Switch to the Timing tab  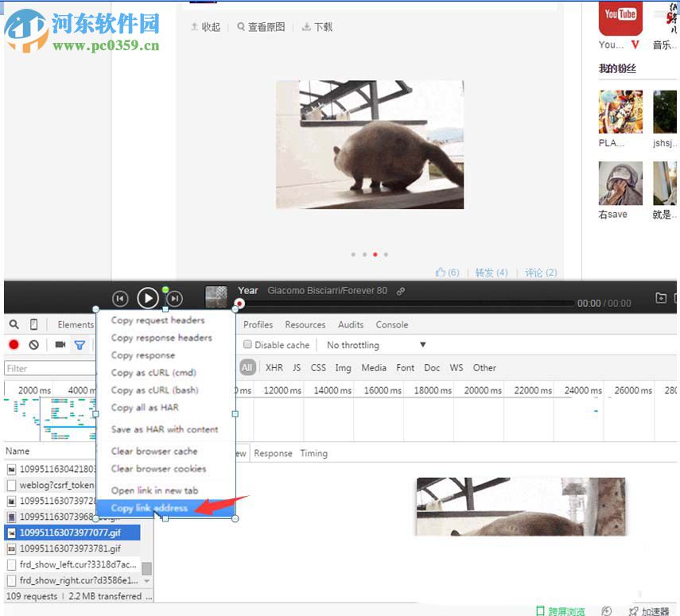point(313,453)
